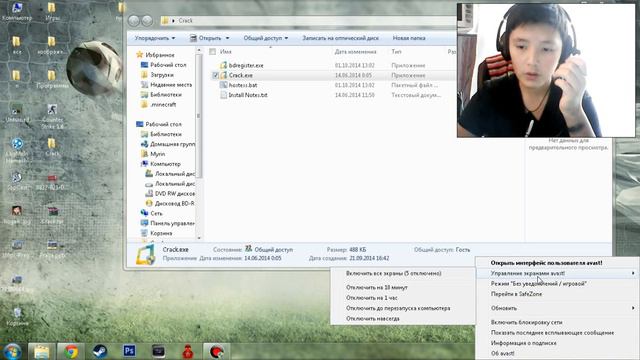This screenshot has width=640, height=360.
Task: Select Install Notes.txt document icon
Action: pyautogui.click(x=223, y=95)
